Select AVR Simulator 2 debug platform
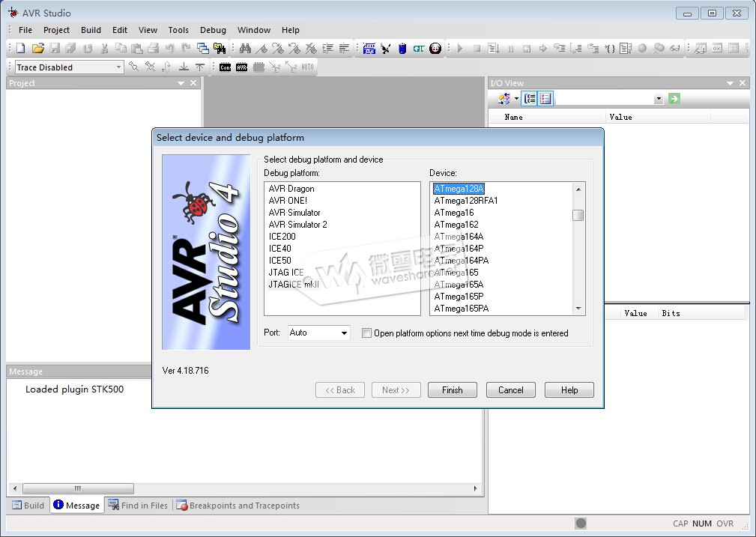 (297, 225)
